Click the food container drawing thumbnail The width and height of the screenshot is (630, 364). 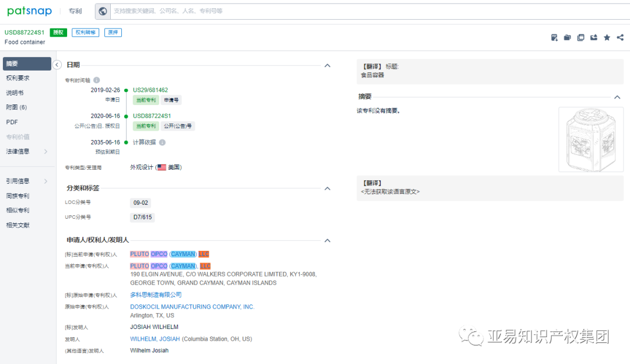590,139
